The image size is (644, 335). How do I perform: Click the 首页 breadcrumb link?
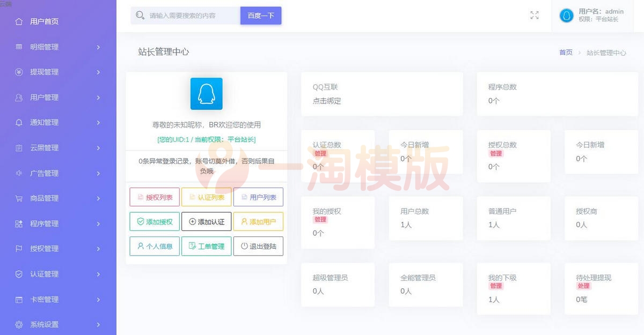point(566,53)
